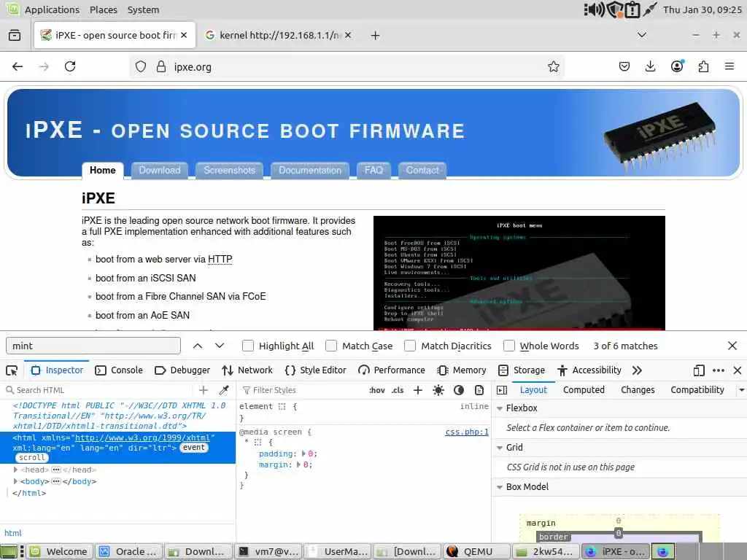This screenshot has width=747, height=560.
Task: Enable the Match Case checkbox
Action: (331, 346)
